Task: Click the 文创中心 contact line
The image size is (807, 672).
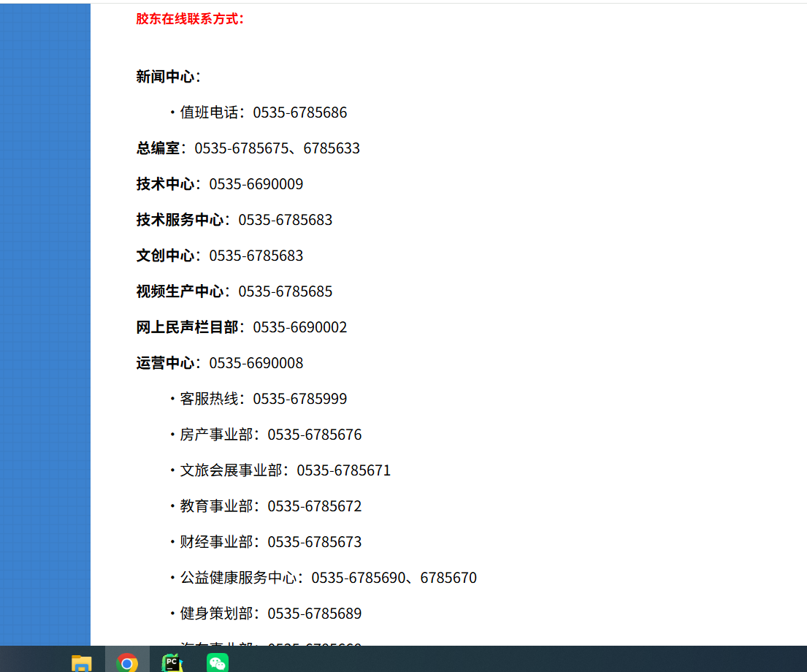Action: point(218,256)
